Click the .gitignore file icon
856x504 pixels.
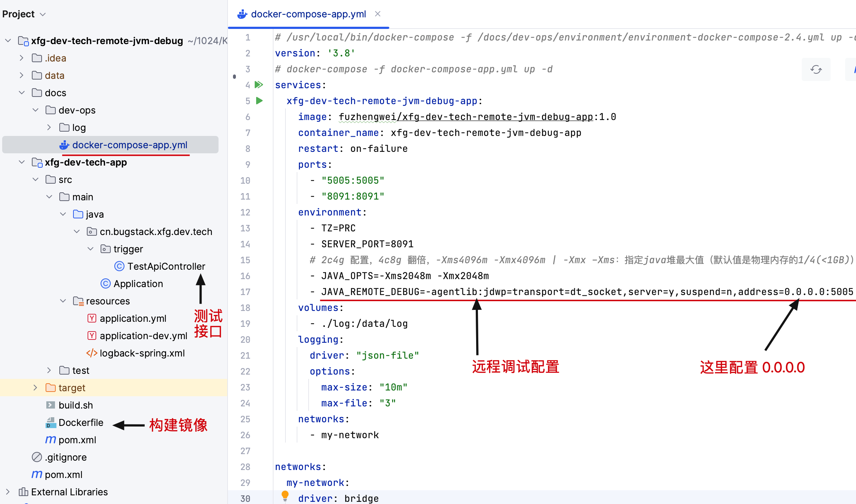pos(37,457)
